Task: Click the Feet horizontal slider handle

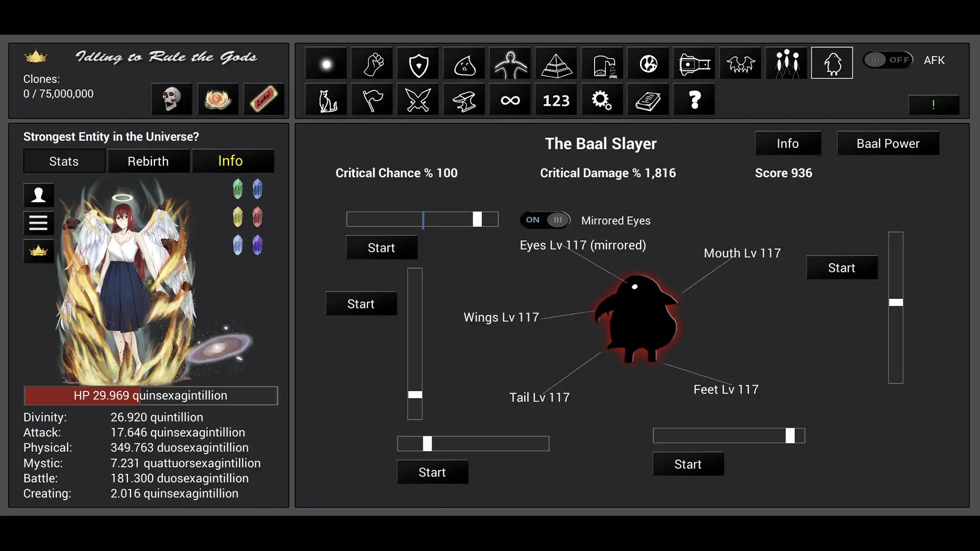Action: [790, 435]
